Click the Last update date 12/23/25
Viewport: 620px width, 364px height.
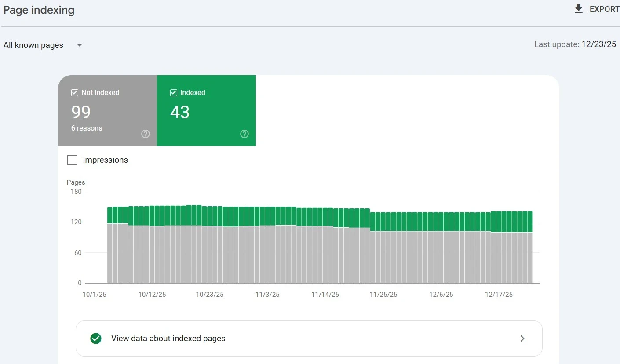(599, 44)
